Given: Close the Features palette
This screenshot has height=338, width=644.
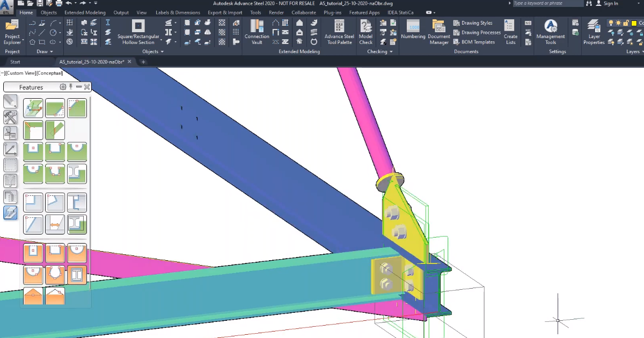Looking at the screenshot, I should tap(87, 87).
